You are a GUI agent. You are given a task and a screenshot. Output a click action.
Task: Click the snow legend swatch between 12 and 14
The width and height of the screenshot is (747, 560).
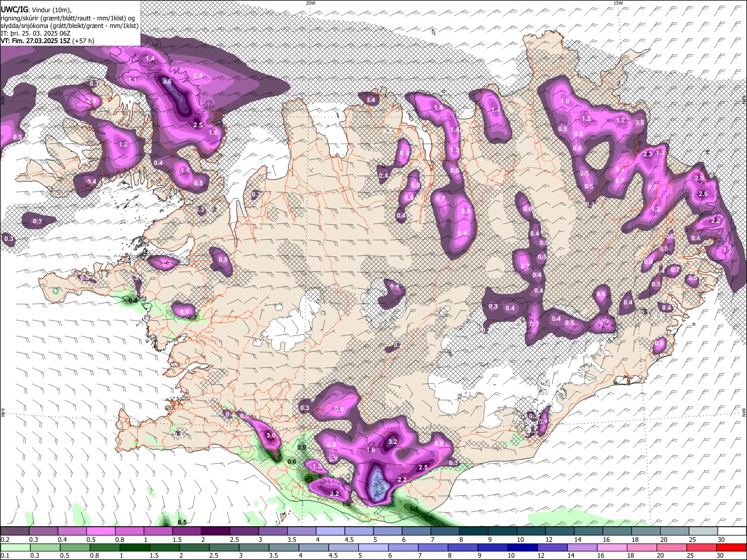pyautogui.click(x=560, y=531)
